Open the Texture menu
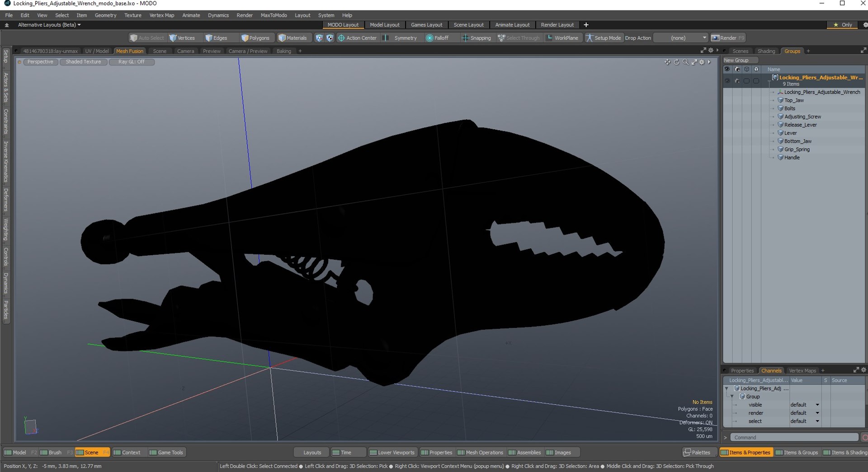 pos(133,15)
